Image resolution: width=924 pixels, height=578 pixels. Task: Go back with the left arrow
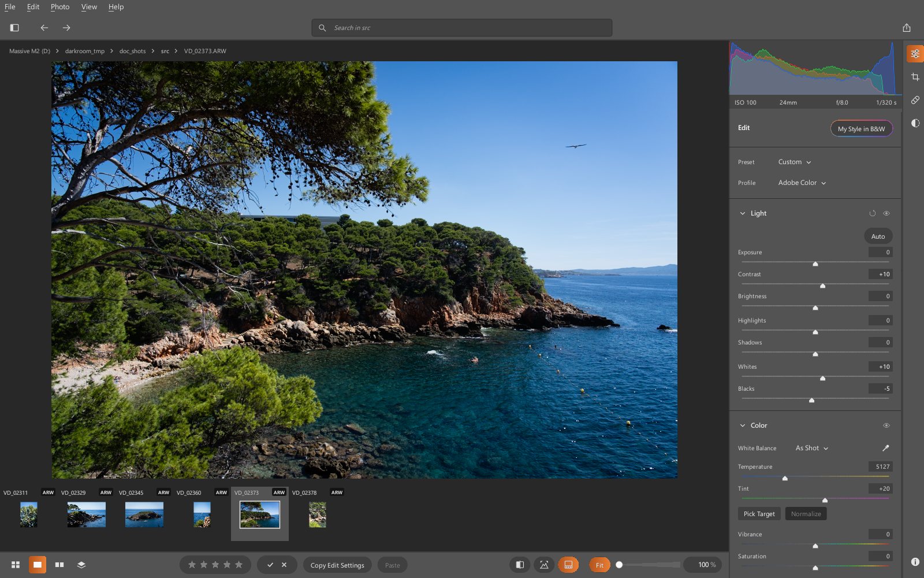point(44,28)
